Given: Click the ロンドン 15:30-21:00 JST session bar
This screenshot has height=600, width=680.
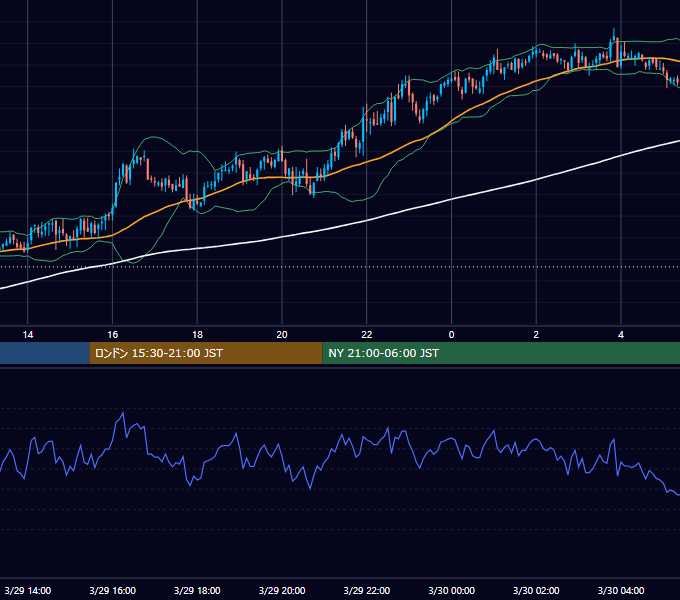Looking at the screenshot, I should point(206,353).
